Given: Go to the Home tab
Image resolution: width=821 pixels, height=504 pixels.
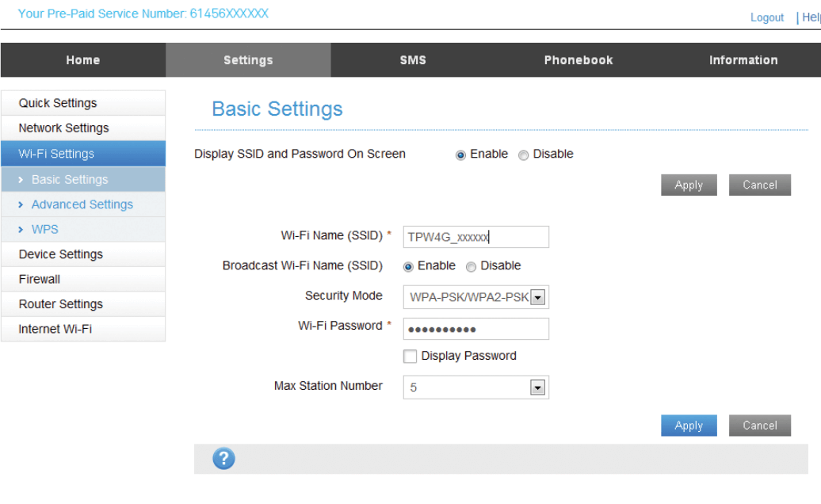Looking at the screenshot, I should 82,60.
